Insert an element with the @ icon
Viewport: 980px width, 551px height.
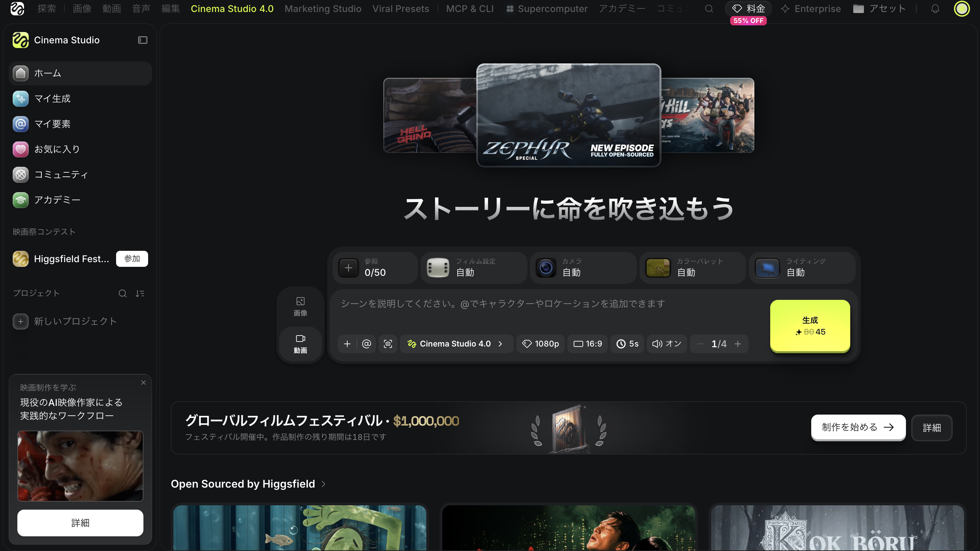(366, 344)
